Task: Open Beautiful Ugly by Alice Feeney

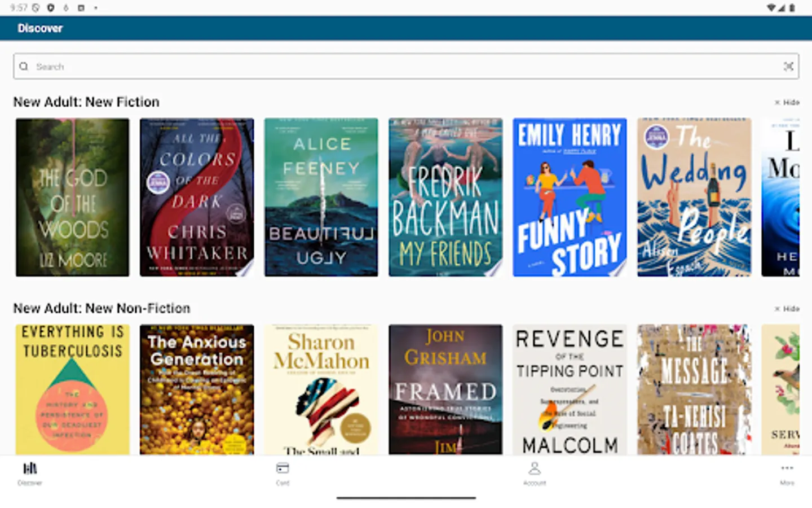Action: click(321, 197)
